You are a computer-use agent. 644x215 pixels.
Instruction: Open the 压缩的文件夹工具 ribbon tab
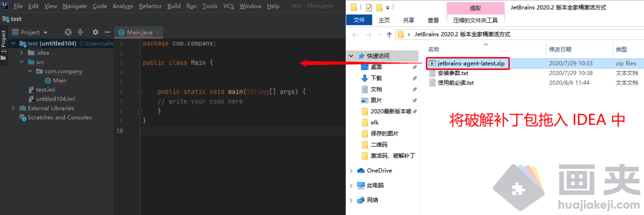point(476,20)
